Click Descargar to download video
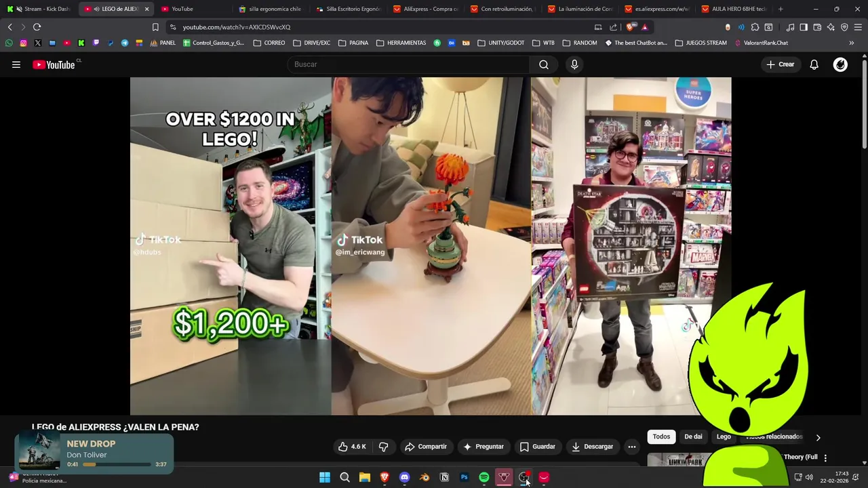 pyautogui.click(x=592, y=447)
